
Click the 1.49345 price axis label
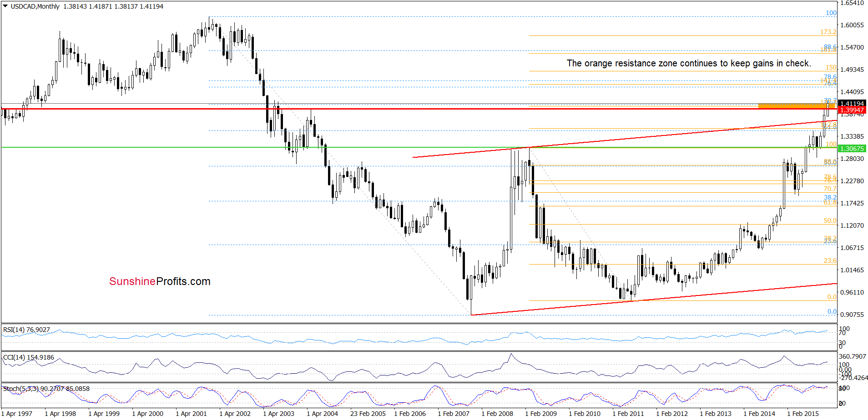852,70
